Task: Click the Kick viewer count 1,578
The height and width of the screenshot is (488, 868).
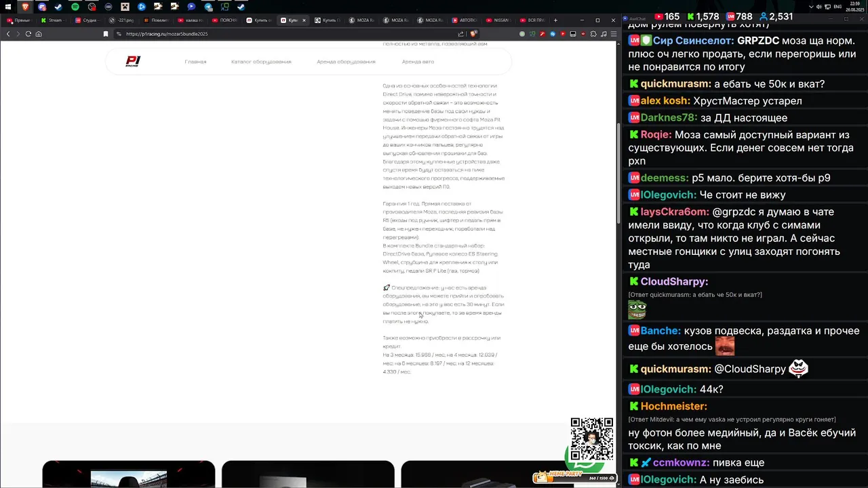Action: [x=703, y=16]
